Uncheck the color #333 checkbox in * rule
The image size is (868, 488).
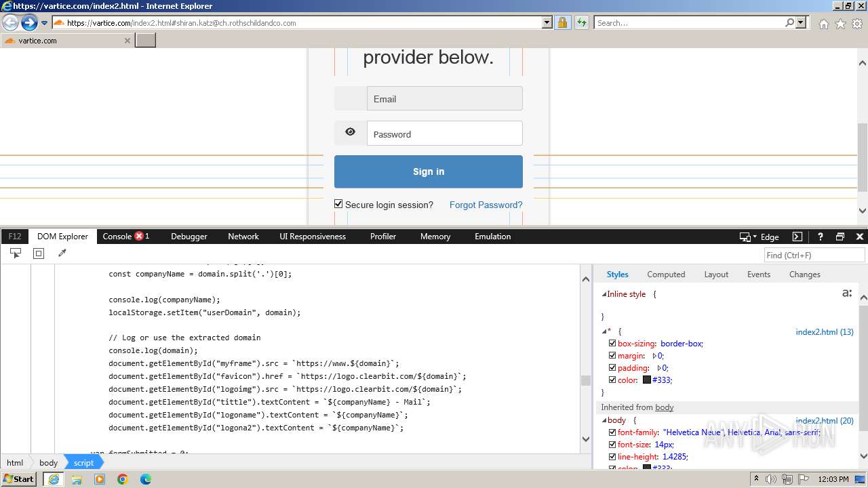pos(612,380)
